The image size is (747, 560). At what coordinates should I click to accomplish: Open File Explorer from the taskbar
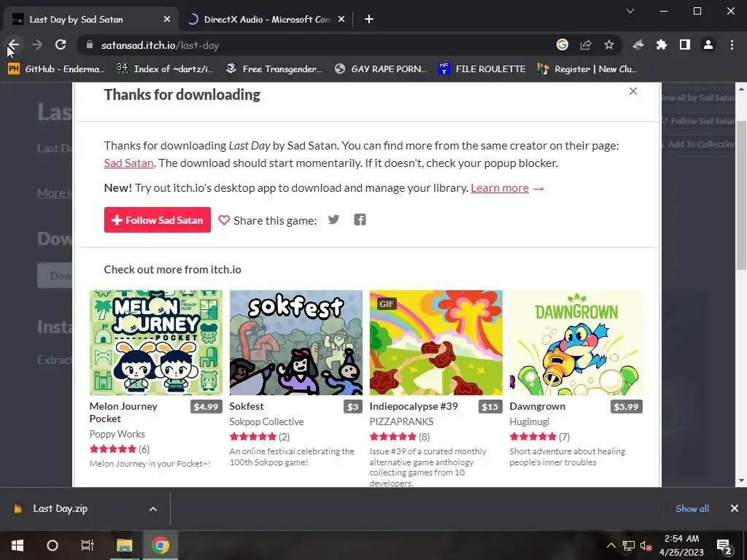[x=124, y=545]
